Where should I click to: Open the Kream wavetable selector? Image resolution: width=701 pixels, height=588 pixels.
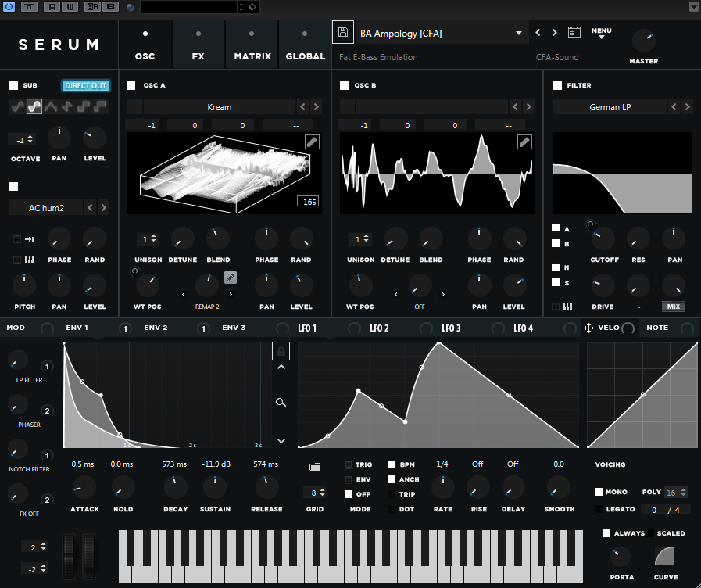pos(219,107)
